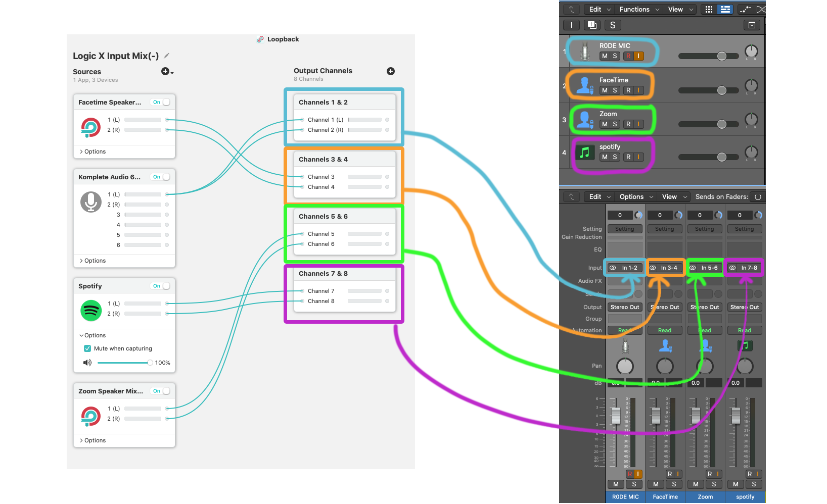Viewport: 827px width, 504px height.
Task: Select the grid view icon in Logic's toolbar
Action: [x=708, y=9]
